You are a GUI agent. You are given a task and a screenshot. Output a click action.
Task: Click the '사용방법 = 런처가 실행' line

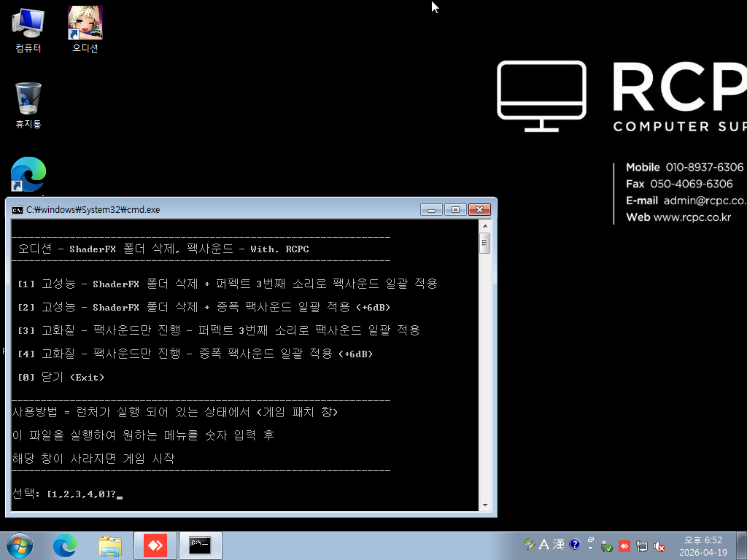pyautogui.click(x=175, y=412)
